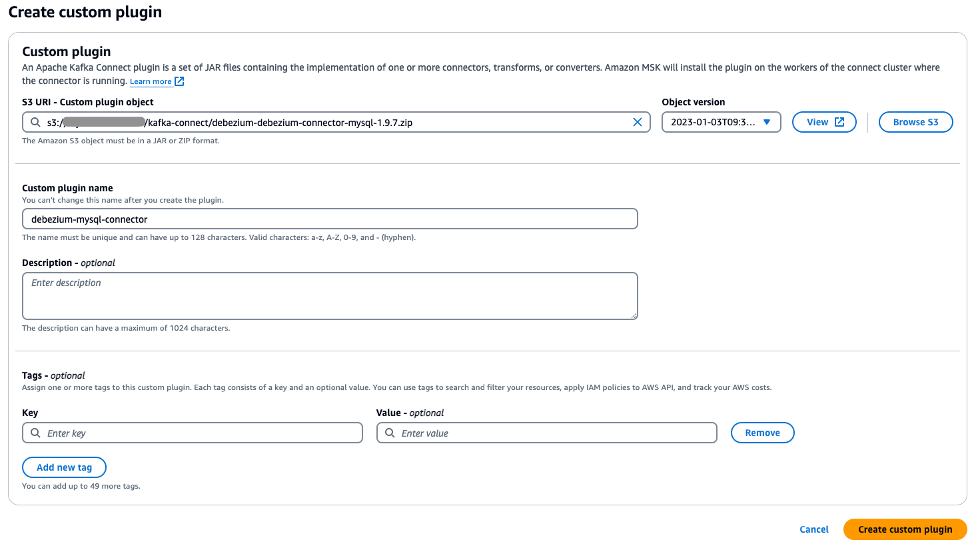
Task: Click the external link icon beside Learn more
Action: [x=179, y=81]
